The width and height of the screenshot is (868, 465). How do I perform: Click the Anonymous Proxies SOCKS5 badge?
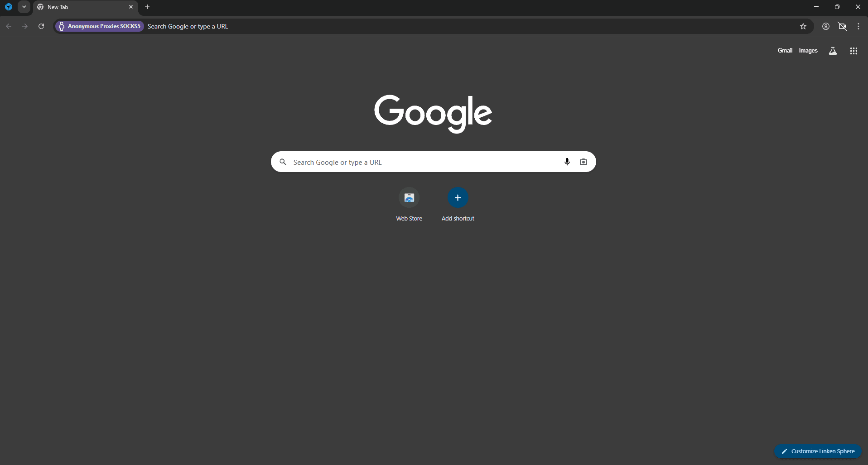click(99, 26)
